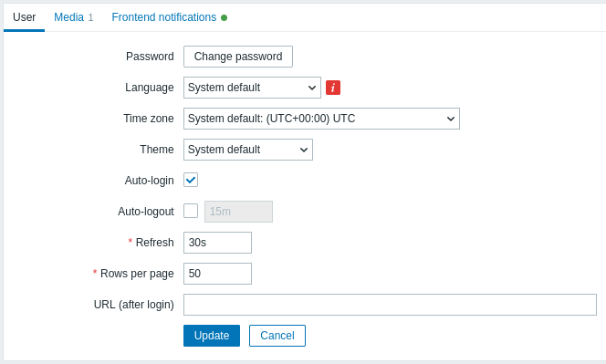Click the Update button
The image size is (606, 364).
tap(212, 336)
